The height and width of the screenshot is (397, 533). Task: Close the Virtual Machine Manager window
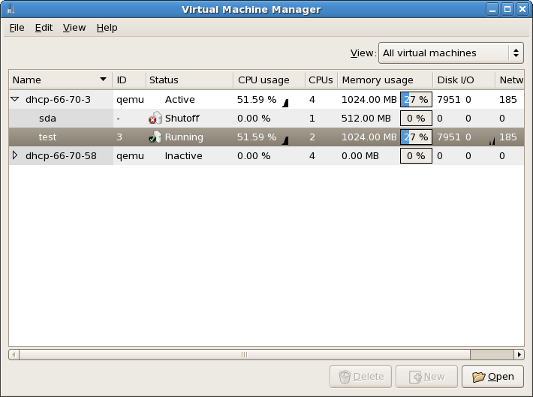[x=522, y=9]
